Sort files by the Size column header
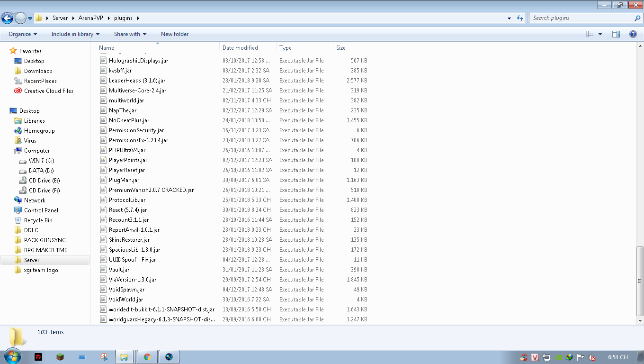Screen dimensions: 644x364 (352, 48)
